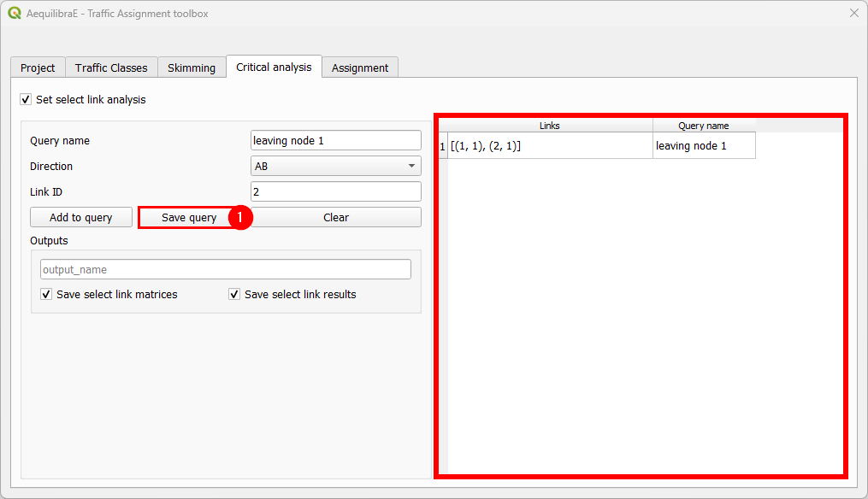Enable Set select link analysis

pyautogui.click(x=26, y=99)
